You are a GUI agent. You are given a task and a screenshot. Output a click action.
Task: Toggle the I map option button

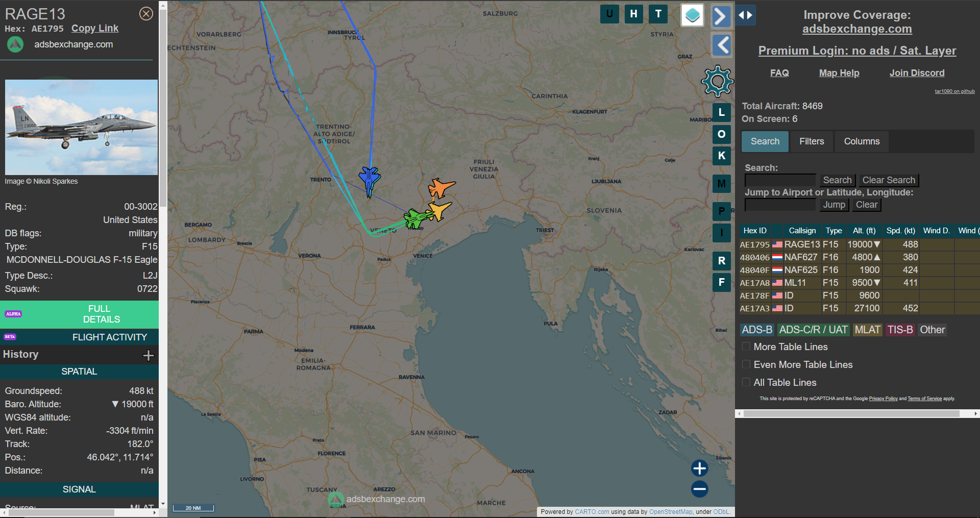tap(722, 233)
